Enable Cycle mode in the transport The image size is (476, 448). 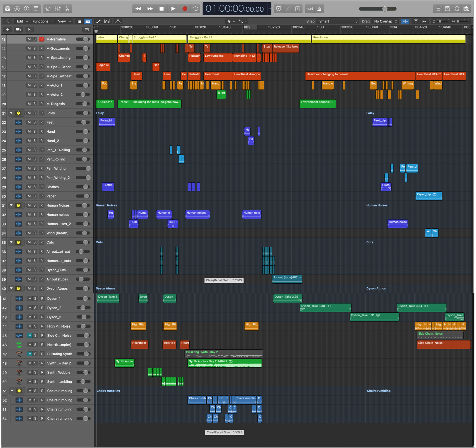(x=195, y=9)
